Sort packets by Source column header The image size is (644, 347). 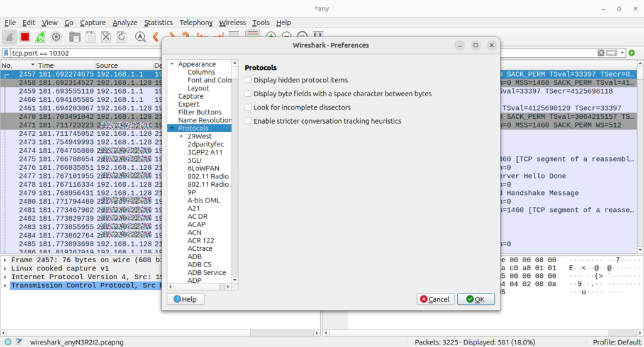pos(124,65)
